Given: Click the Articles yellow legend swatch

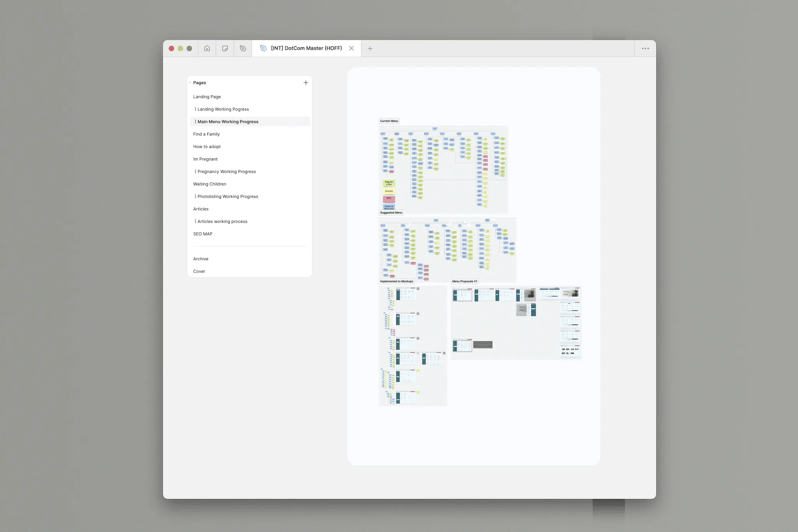Looking at the screenshot, I should pos(389,191).
